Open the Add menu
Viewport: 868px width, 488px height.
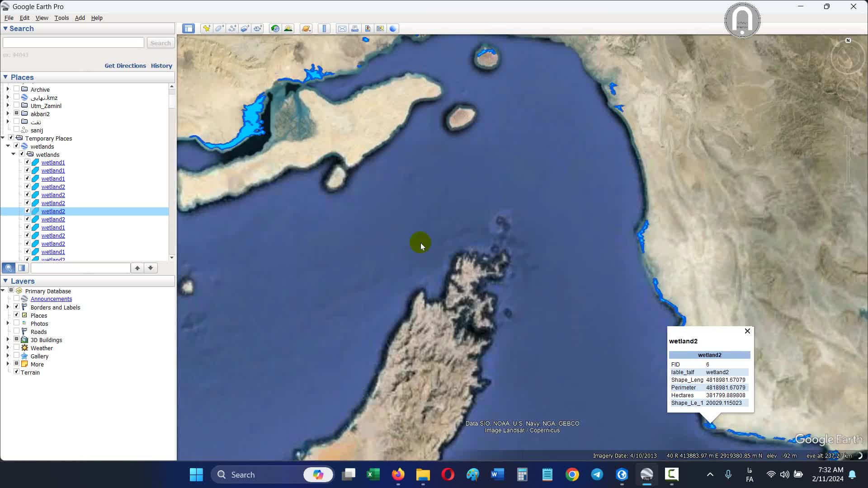point(80,18)
